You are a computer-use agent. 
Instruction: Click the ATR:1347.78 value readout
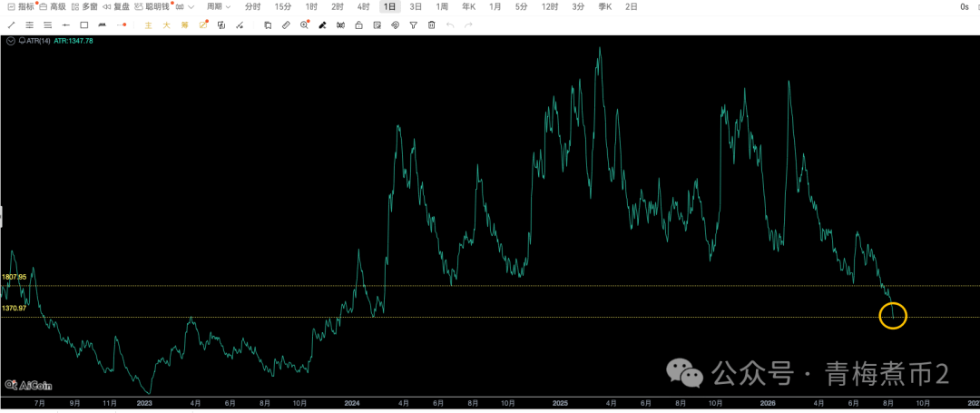[73, 41]
